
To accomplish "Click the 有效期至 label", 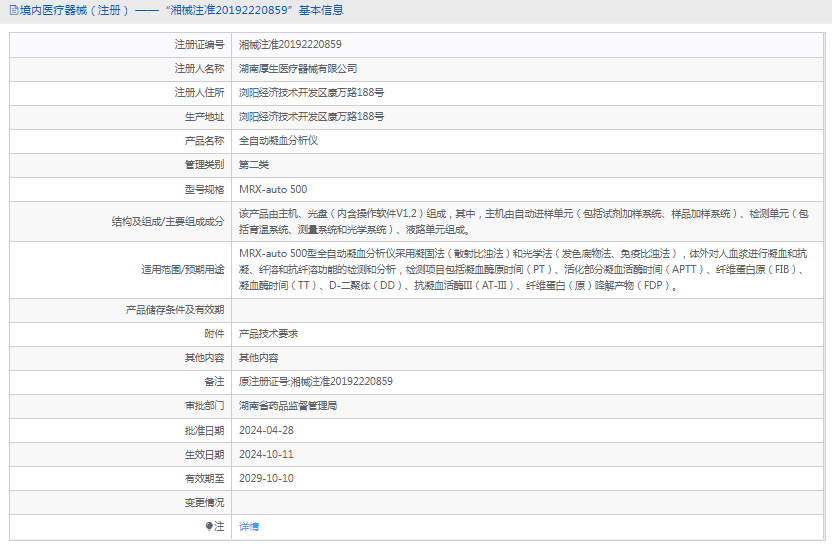I will tap(204, 479).
